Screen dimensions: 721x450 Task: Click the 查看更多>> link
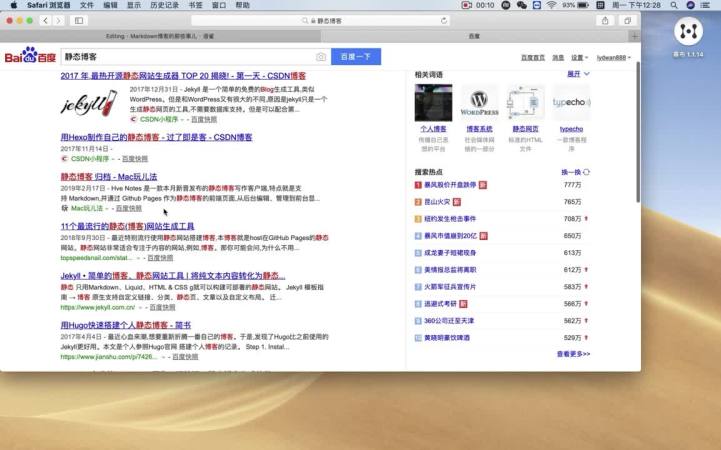573,354
